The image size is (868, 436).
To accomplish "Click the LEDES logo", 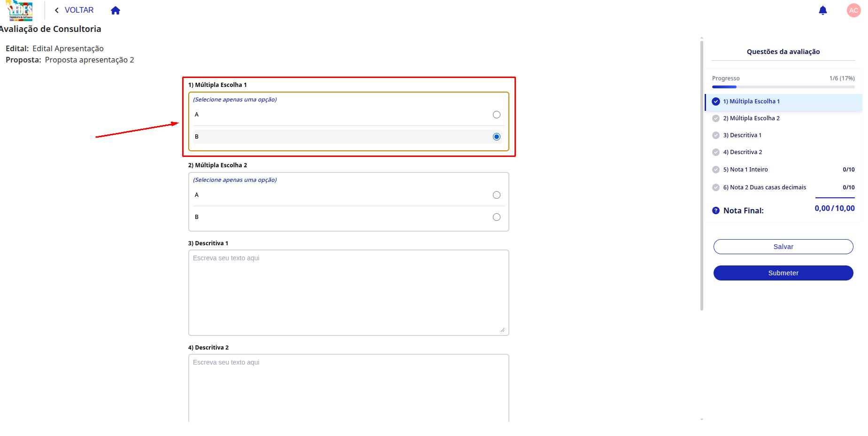I will tap(20, 10).
